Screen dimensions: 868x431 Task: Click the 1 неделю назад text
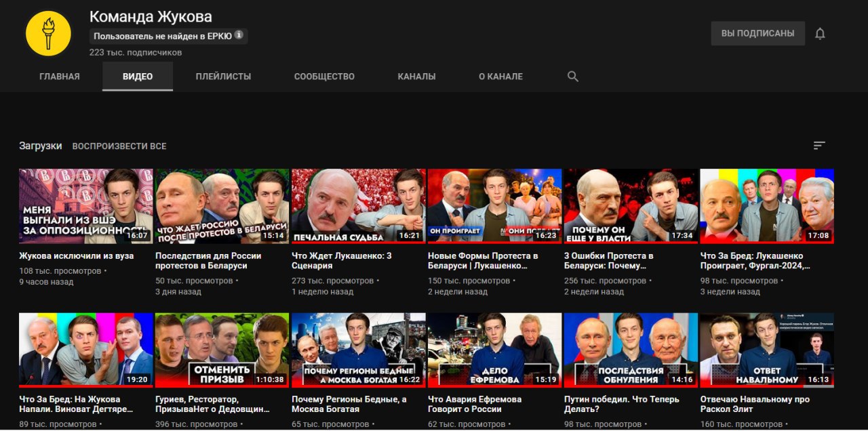322,291
